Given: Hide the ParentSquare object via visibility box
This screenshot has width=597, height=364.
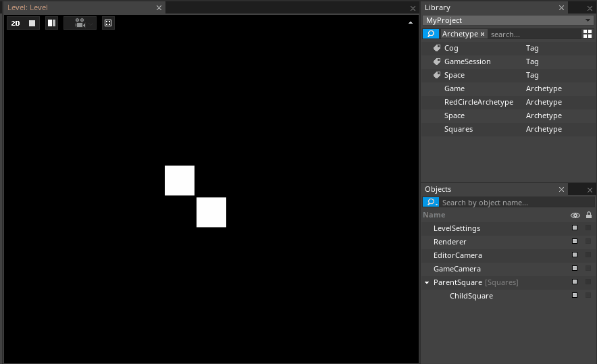Looking at the screenshot, I should click(x=575, y=282).
